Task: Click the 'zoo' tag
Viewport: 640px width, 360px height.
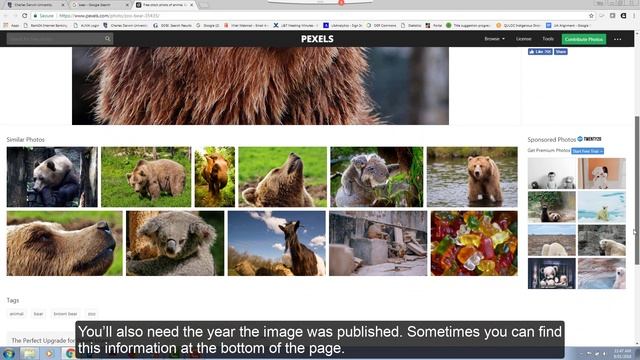Action: point(91,314)
